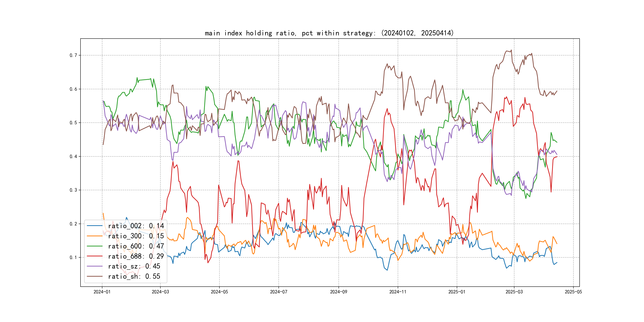Click the 0.7 y-axis tick label
This screenshot has width=644, height=322.
click(x=73, y=55)
